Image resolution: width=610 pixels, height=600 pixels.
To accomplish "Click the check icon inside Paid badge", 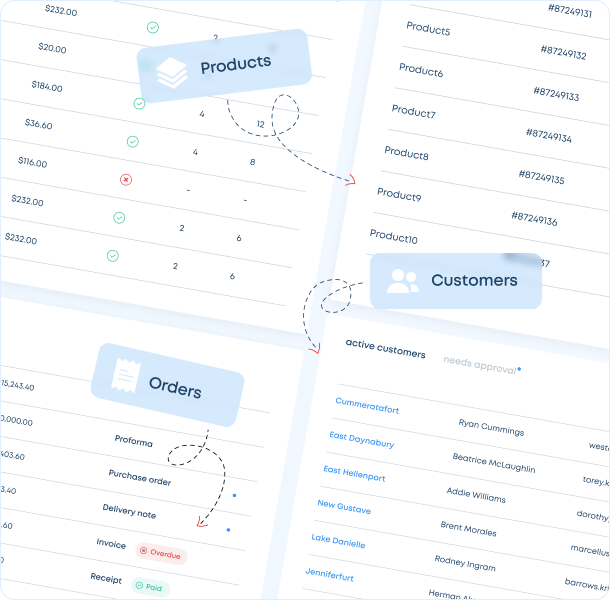I will 139,586.
